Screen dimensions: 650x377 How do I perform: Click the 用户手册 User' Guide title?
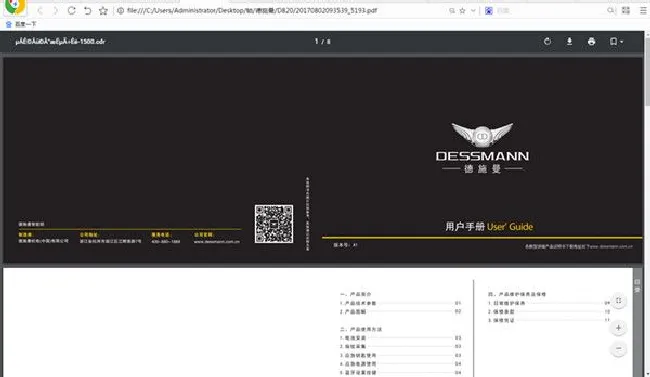click(x=489, y=226)
